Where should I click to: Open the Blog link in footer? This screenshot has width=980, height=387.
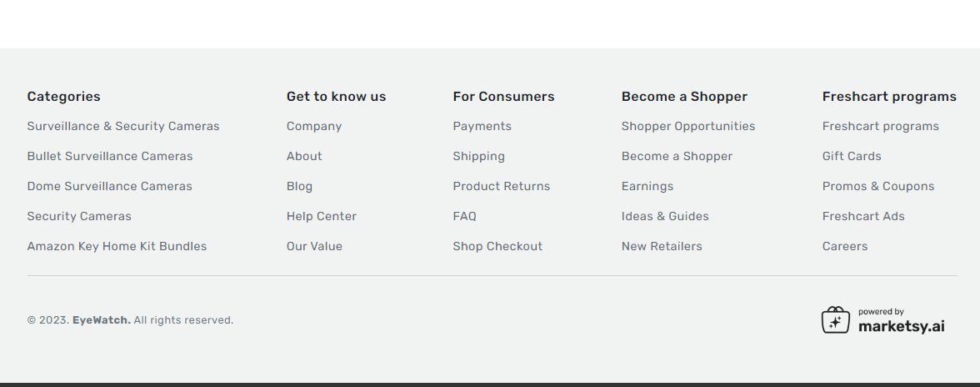point(299,186)
